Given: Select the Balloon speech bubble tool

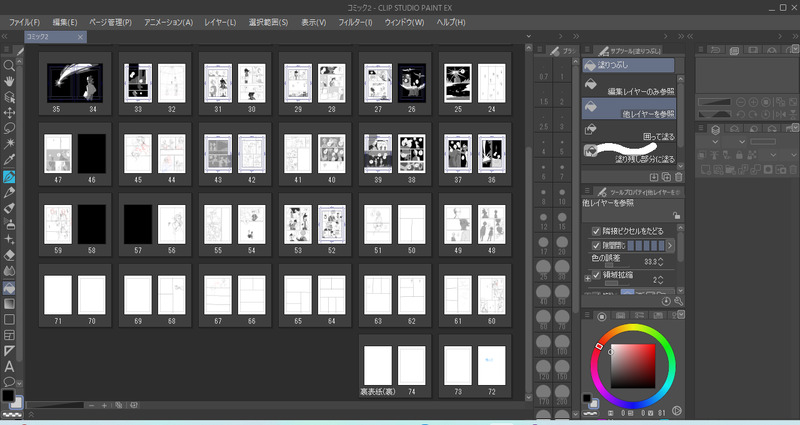Looking at the screenshot, I should click(x=9, y=382).
